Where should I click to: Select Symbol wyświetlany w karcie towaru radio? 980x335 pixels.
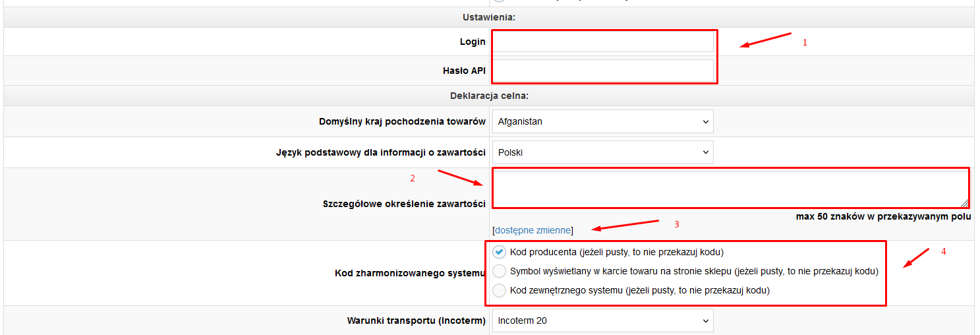coord(500,271)
